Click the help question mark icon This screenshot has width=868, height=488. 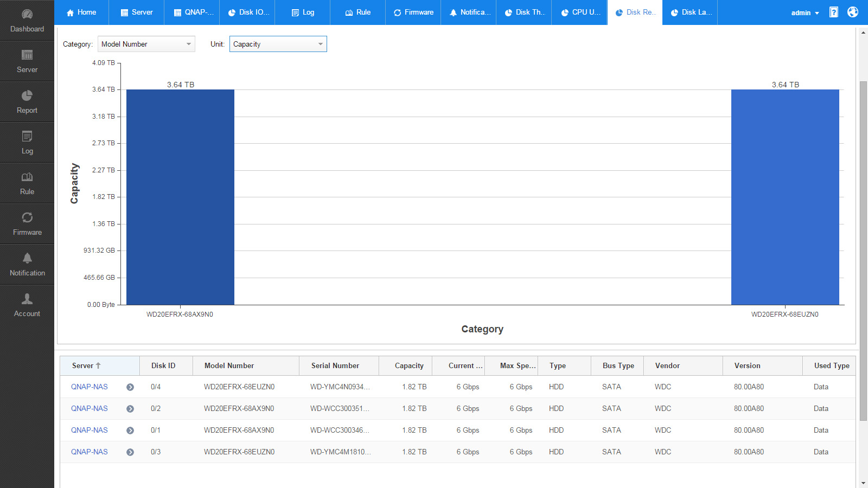pyautogui.click(x=834, y=12)
